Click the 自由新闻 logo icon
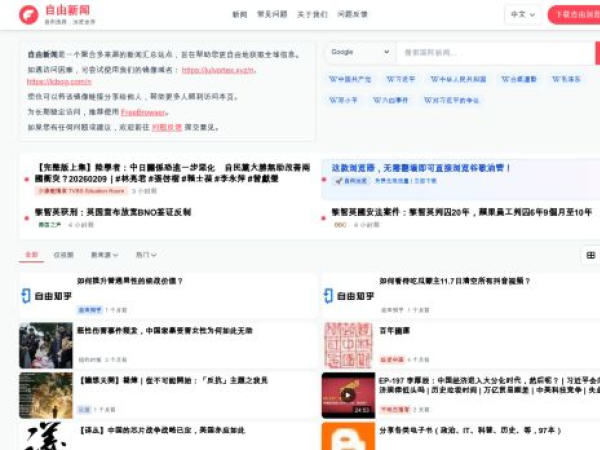The height and width of the screenshot is (450, 600). [x=30, y=14]
